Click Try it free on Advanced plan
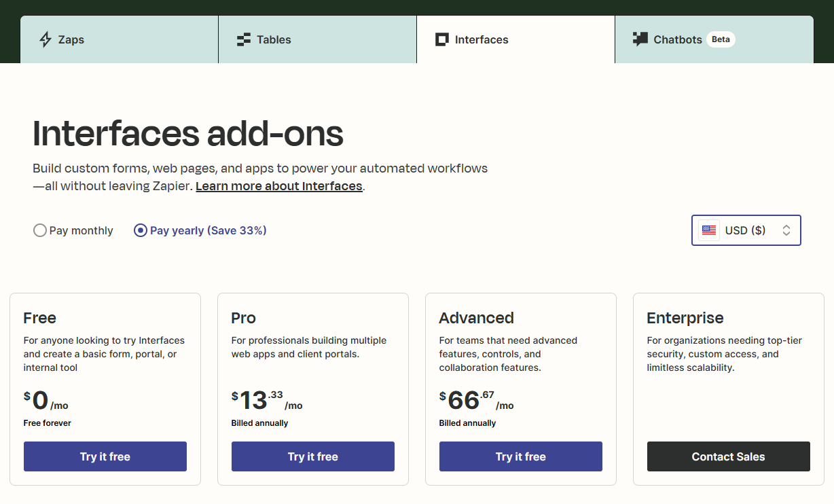Viewport: 834px width, 504px height. [521, 456]
